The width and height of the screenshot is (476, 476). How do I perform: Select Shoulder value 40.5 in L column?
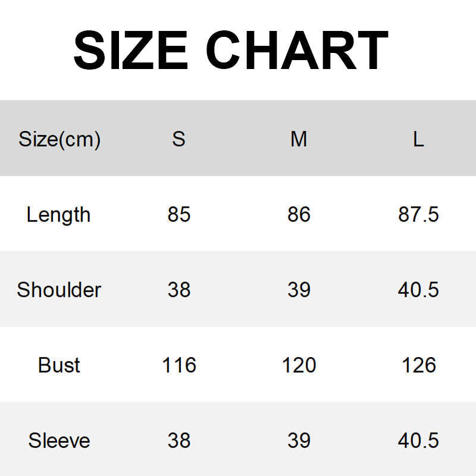tap(418, 290)
